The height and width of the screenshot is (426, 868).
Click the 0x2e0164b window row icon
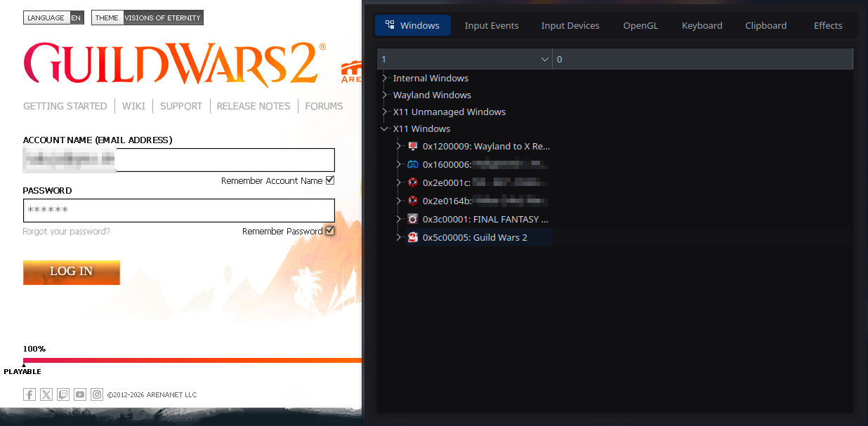tap(413, 201)
